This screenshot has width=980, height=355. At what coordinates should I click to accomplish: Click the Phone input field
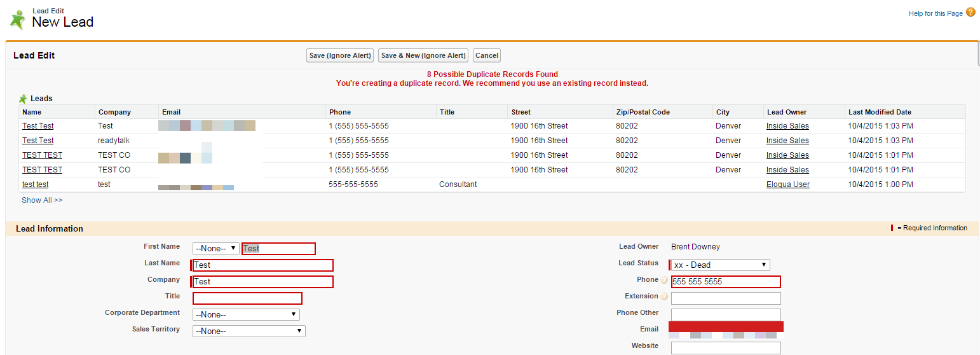(x=726, y=282)
